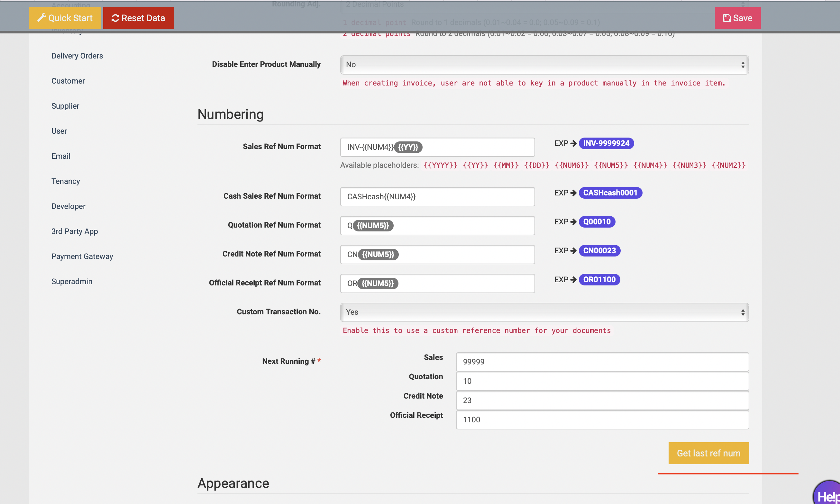
Task: Go to Payment Gateway settings
Action: click(x=82, y=256)
